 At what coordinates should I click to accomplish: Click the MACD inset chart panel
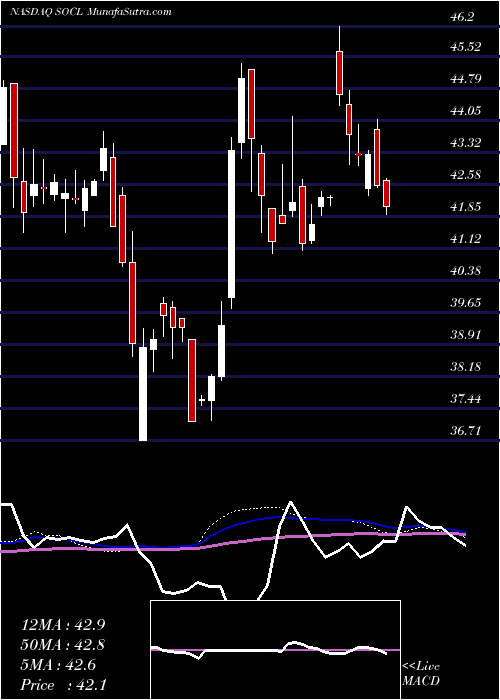[x=275, y=650]
